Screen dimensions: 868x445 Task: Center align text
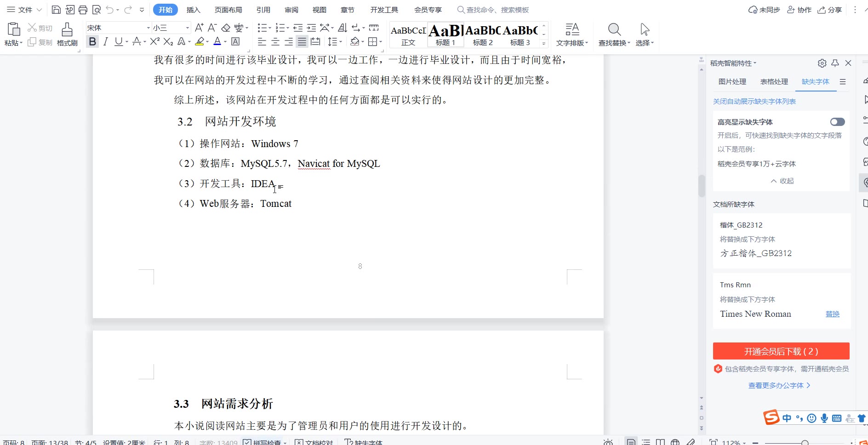275,42
